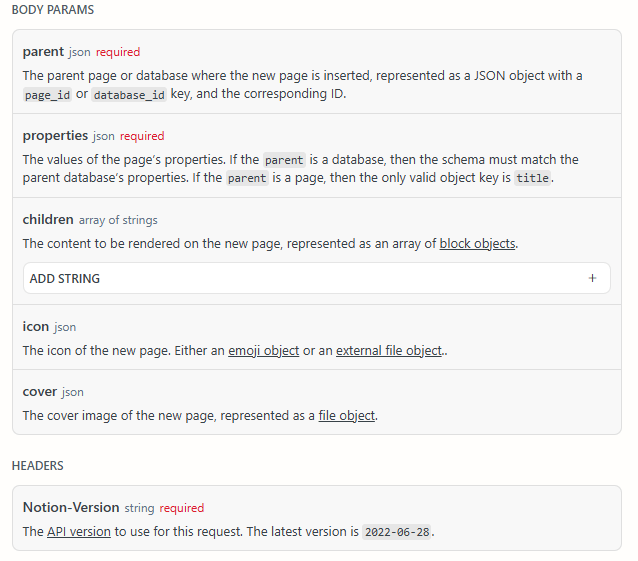Click the plus icon in ADD STRING row

pos(592,279)
